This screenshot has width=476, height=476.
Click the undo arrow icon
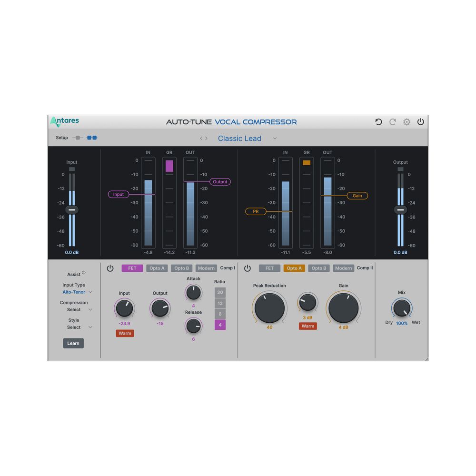(x=378, y=122)
